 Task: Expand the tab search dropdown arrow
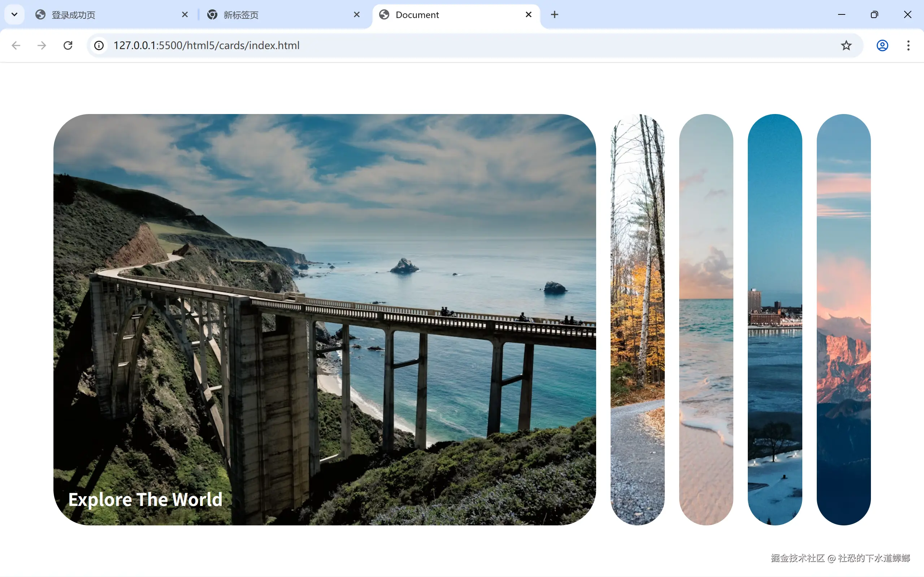(x=14, y=14)
